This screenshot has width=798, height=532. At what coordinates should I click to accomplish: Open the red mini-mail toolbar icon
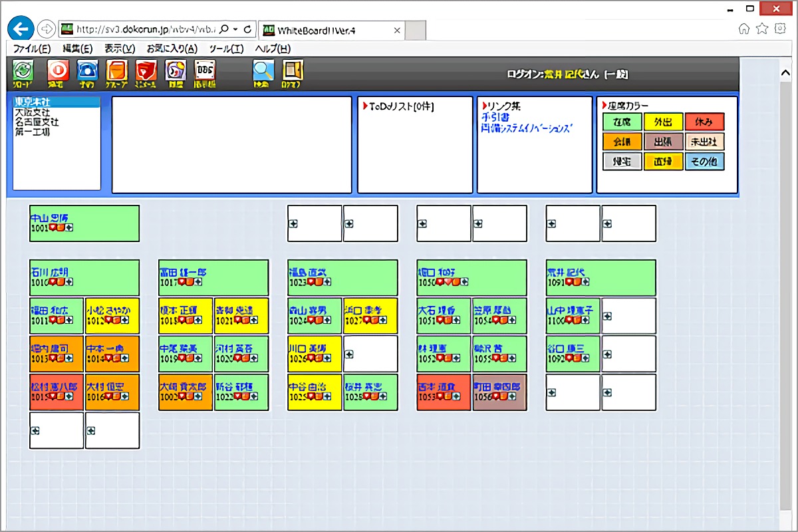pyautogui.click(x=146, y=71)
